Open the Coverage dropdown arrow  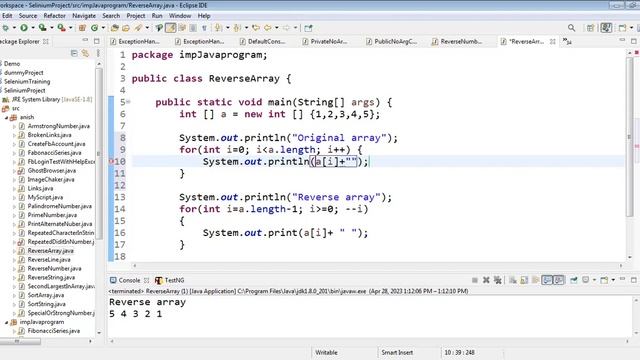pyautogui.click(x=52, y=28)
